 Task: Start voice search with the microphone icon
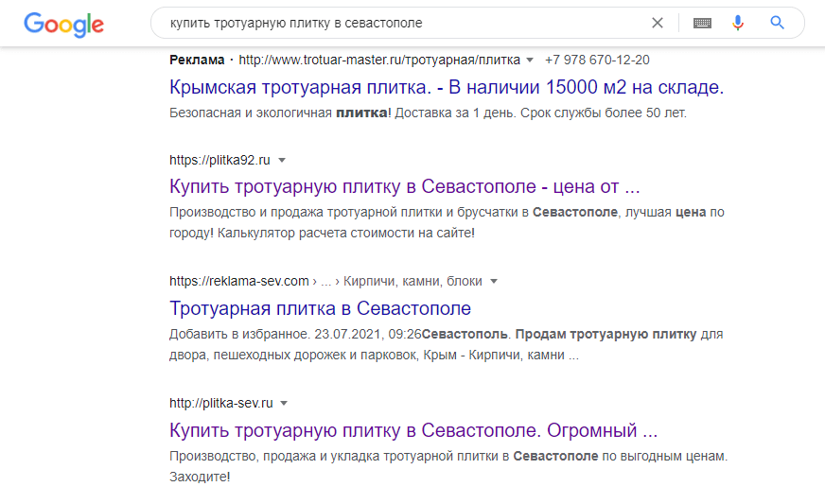tap(738, 23)
